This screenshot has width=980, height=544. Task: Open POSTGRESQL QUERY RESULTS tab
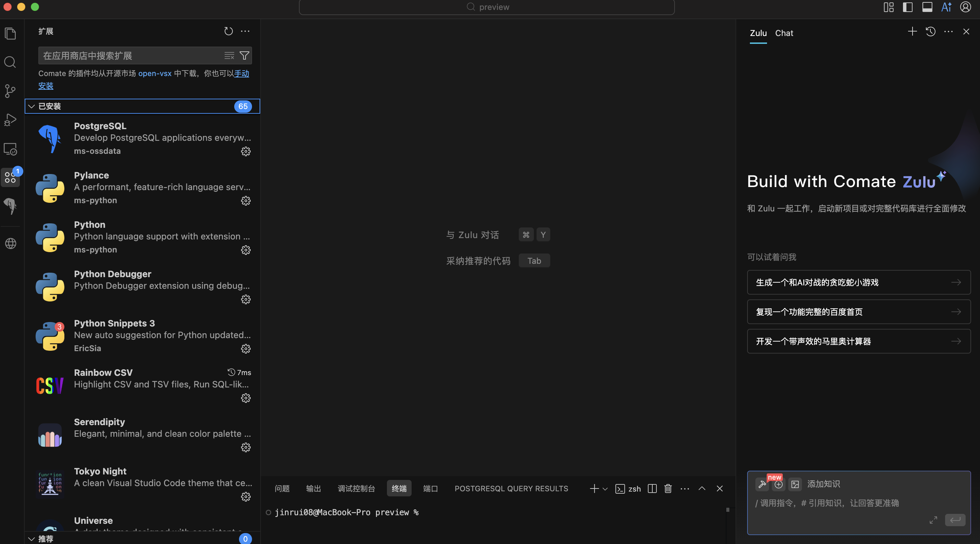511,489
